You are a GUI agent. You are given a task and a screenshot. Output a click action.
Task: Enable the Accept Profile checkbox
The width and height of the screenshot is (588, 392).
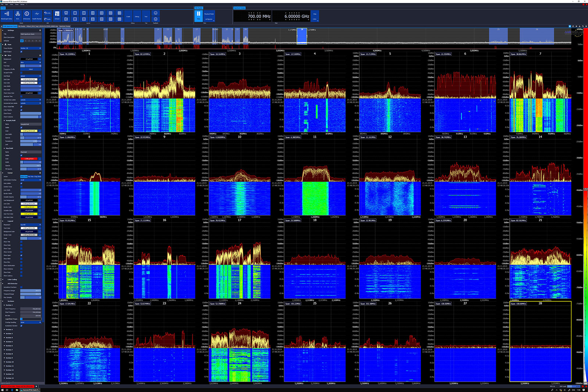(x=21, y=73)
